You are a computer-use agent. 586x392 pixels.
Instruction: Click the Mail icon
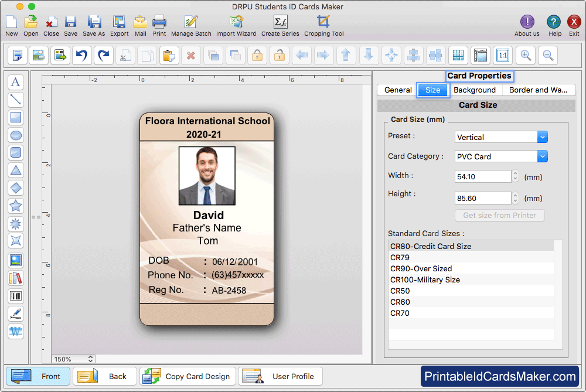(x=140, y=25)
